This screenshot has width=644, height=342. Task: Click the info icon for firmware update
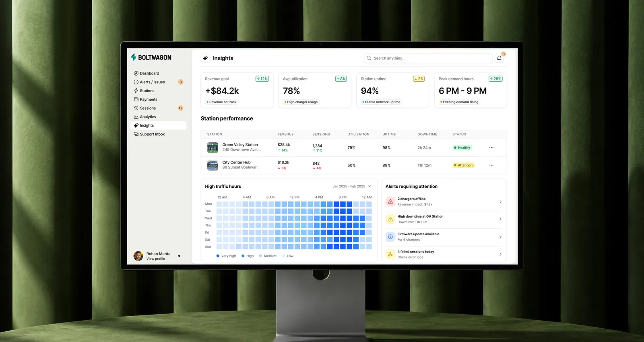[x=390, y=236]
